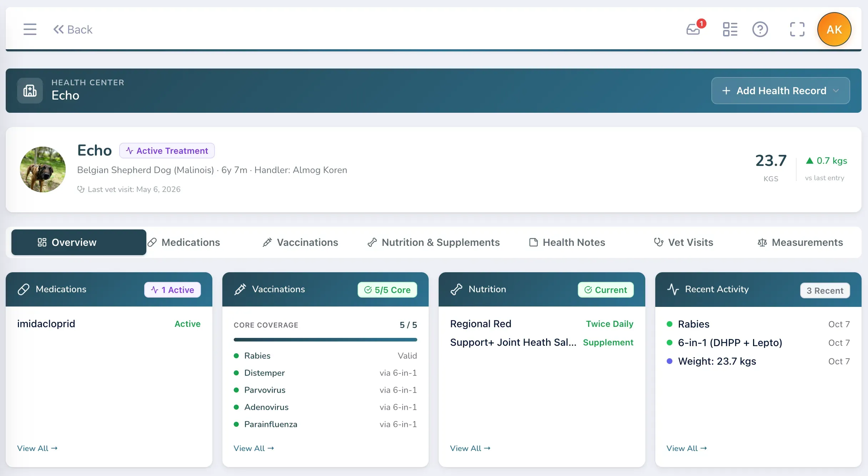The width and height of the screenshot is (868, 476).
Task: Click View All in Recent Activity card
Action: 687,448
